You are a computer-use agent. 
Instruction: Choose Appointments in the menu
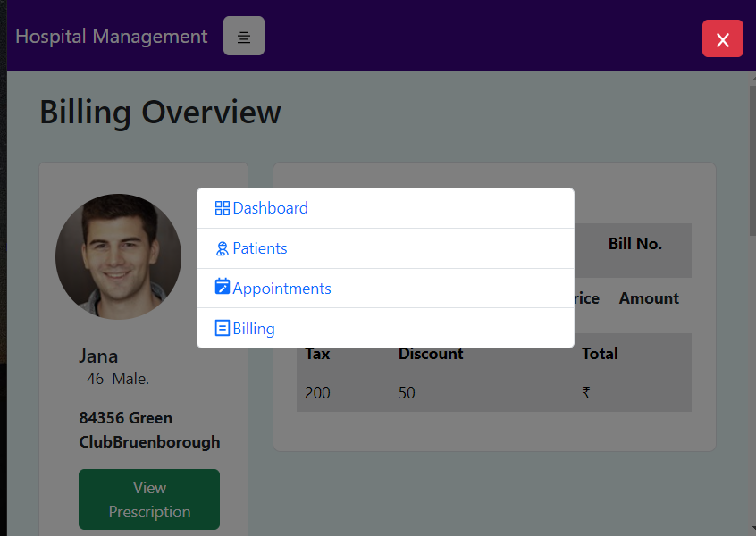point(281,288)
